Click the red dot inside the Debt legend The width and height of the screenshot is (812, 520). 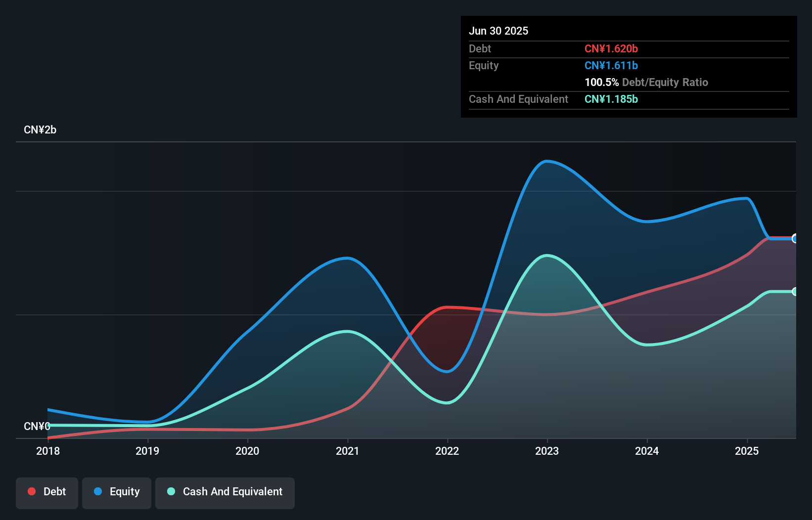pyautogui.click(x=32, y=491)
